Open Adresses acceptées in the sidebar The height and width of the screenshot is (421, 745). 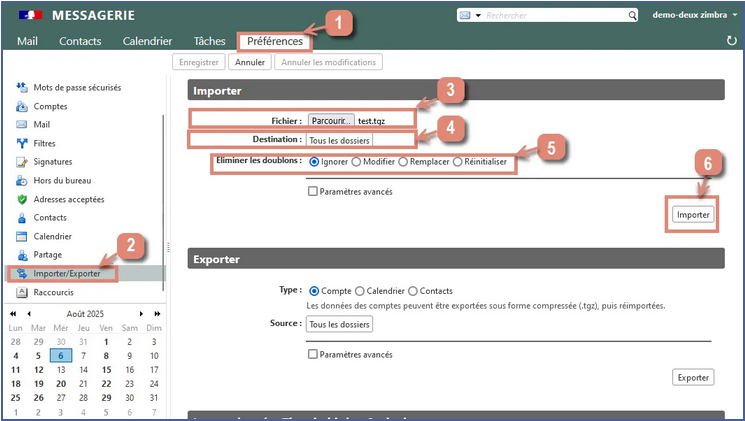click(x=69, y=199)
